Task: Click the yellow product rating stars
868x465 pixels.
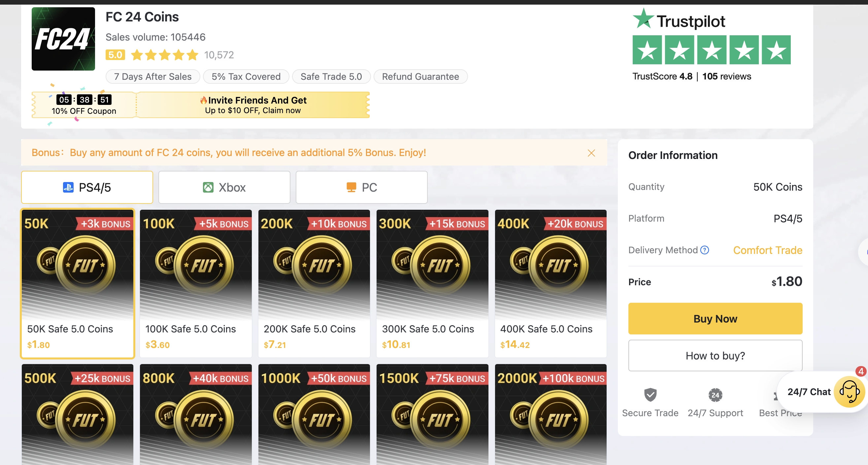Action: (164, 55)
